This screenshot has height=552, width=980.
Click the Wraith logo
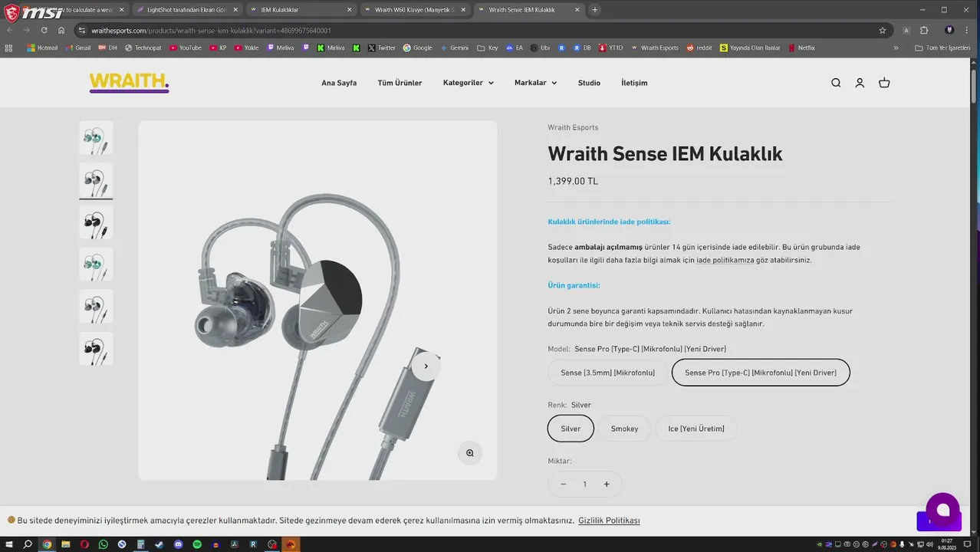(129, 82)
